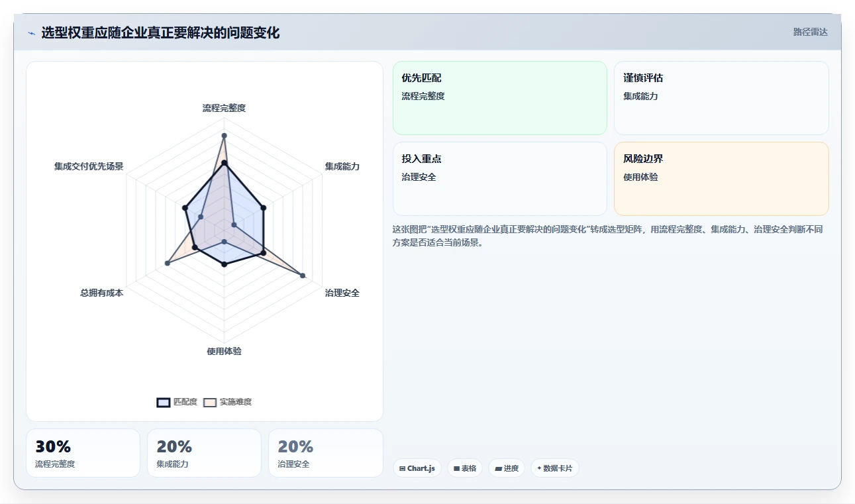Click the 30% value in the 流程完整度 stat card

(53, 447)
